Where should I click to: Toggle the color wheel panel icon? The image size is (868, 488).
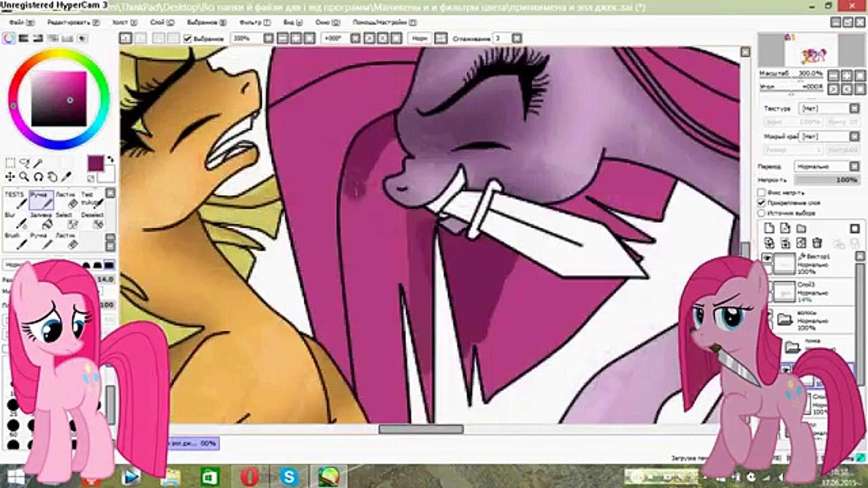9,38
